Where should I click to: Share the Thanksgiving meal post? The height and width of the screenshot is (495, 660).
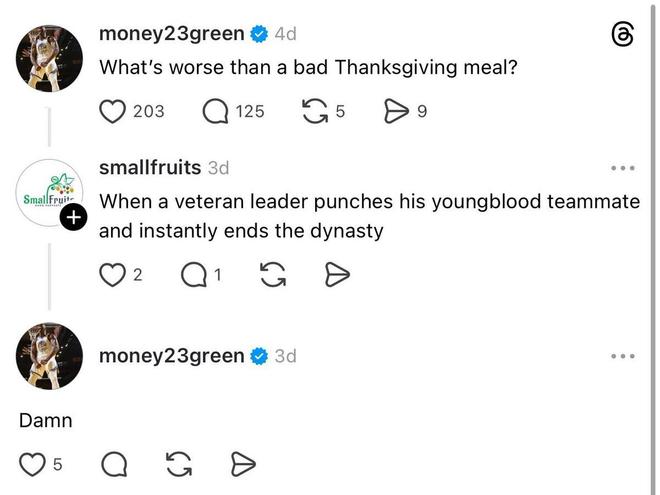point(396,111)
